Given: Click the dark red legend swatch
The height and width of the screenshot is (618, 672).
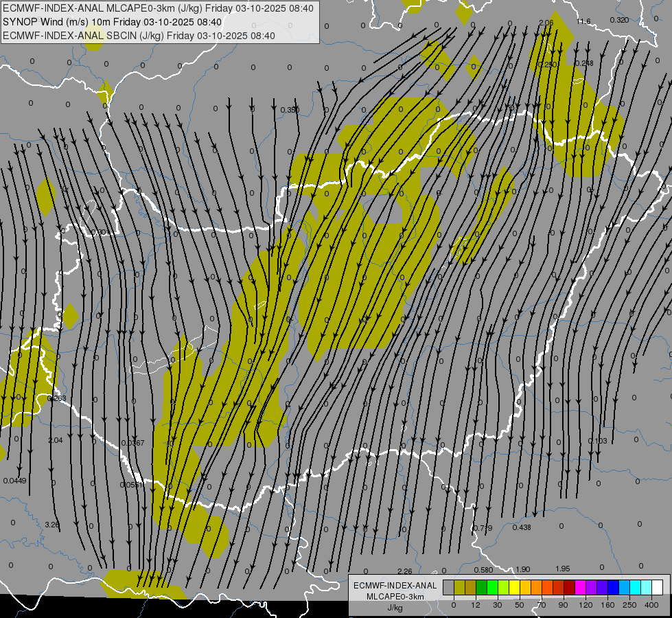Looking at the screenshot, I should [569, 587].
